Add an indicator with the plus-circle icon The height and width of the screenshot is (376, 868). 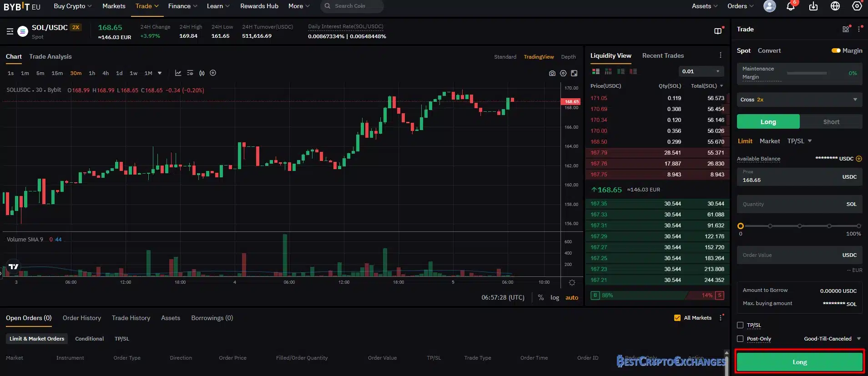(x=213, y=73)
